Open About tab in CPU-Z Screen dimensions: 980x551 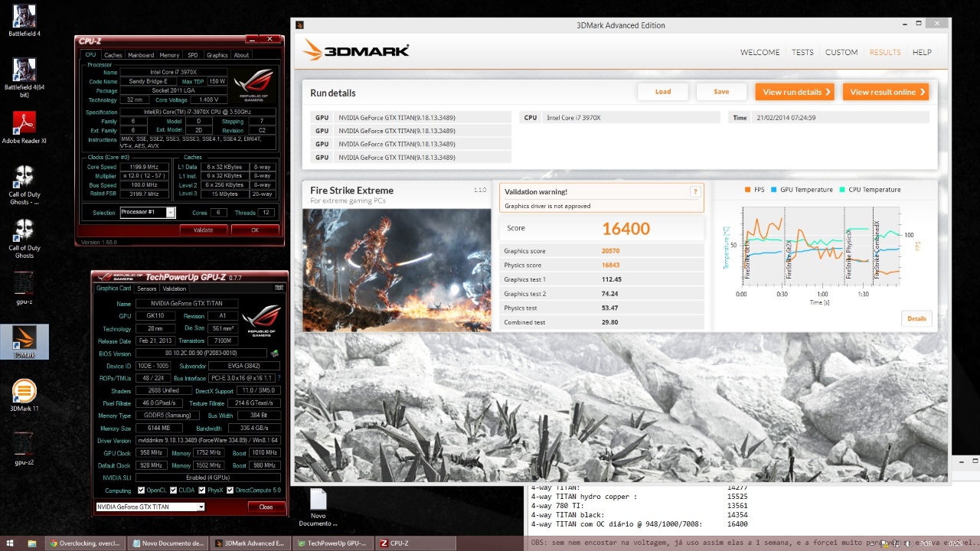click(x=241, y=55)
